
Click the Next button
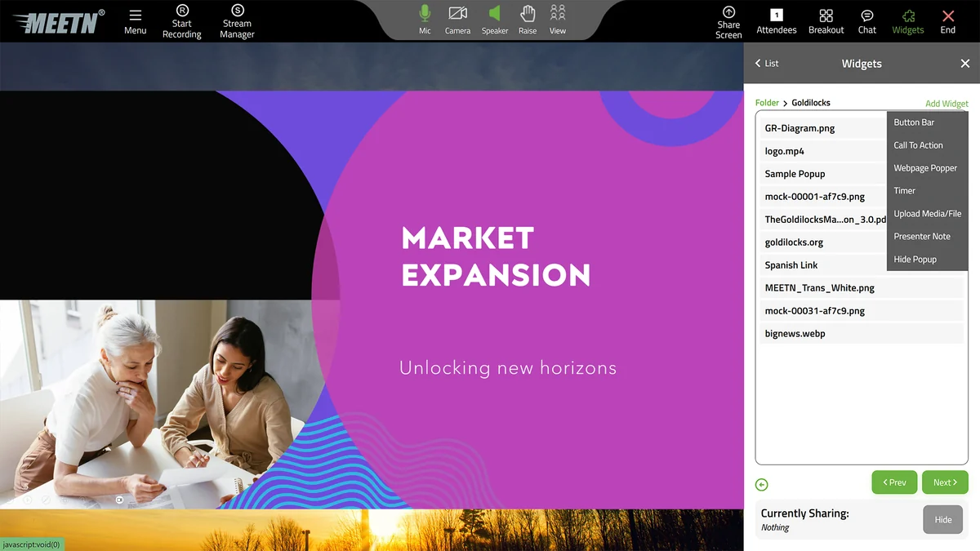(944, 482)
